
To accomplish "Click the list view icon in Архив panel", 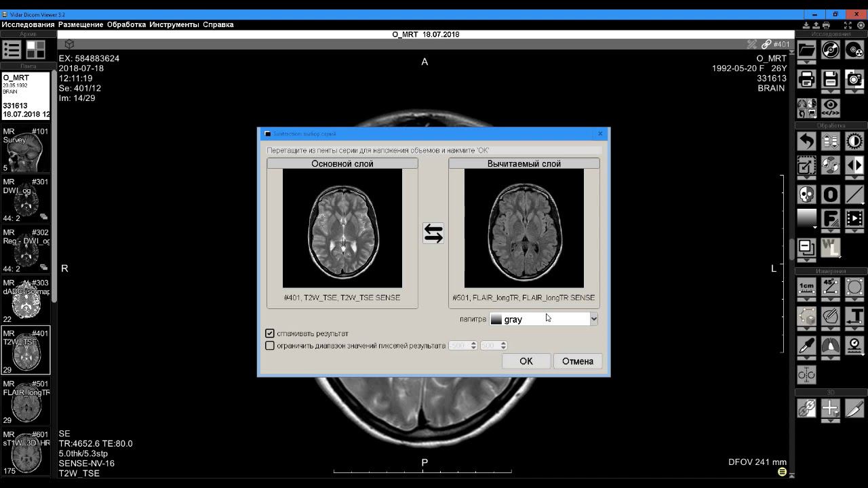I will point(12,49).
